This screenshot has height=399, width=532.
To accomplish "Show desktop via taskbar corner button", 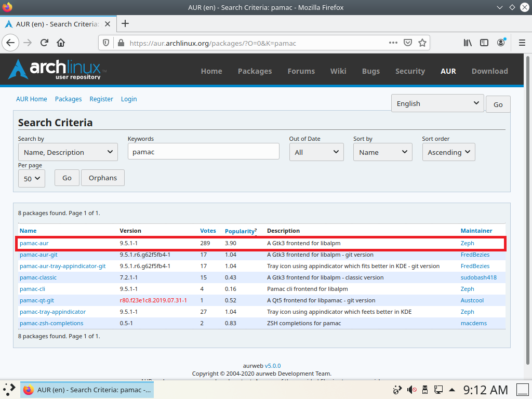I will pyautogui.click(x=523, y=390).
